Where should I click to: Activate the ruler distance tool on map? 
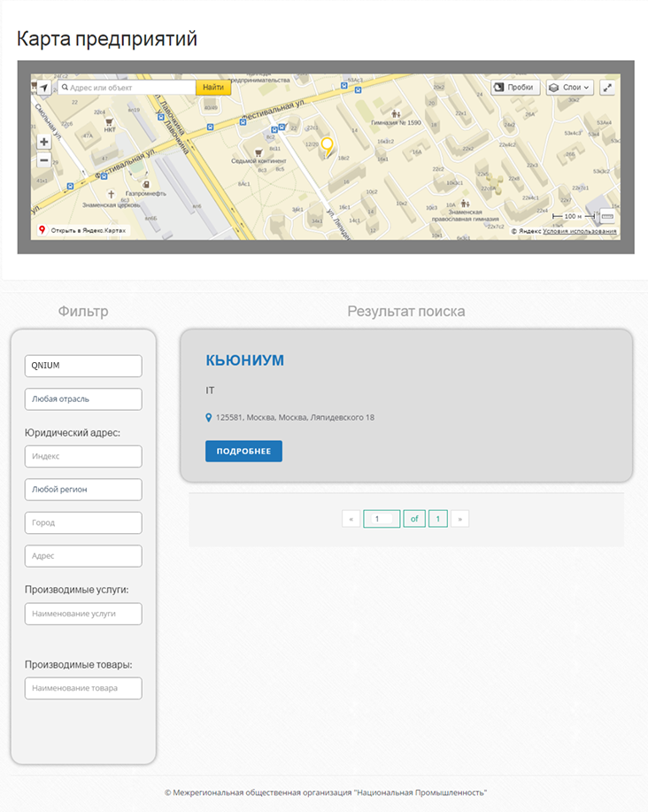pos(607,216)
